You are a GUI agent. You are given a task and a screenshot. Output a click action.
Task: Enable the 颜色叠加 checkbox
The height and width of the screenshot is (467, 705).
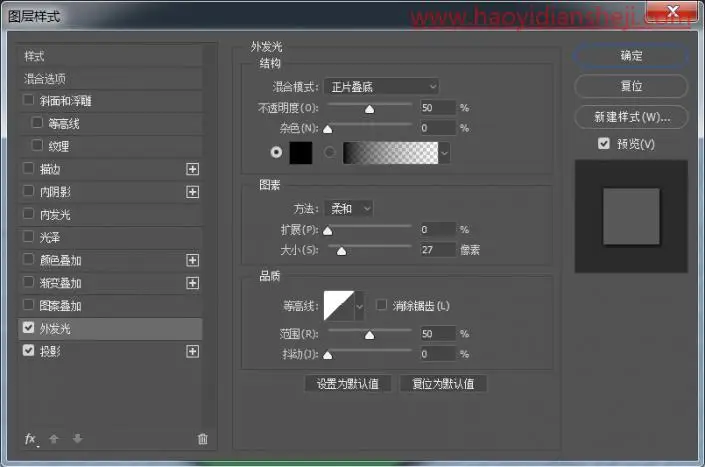click(28, 259)
